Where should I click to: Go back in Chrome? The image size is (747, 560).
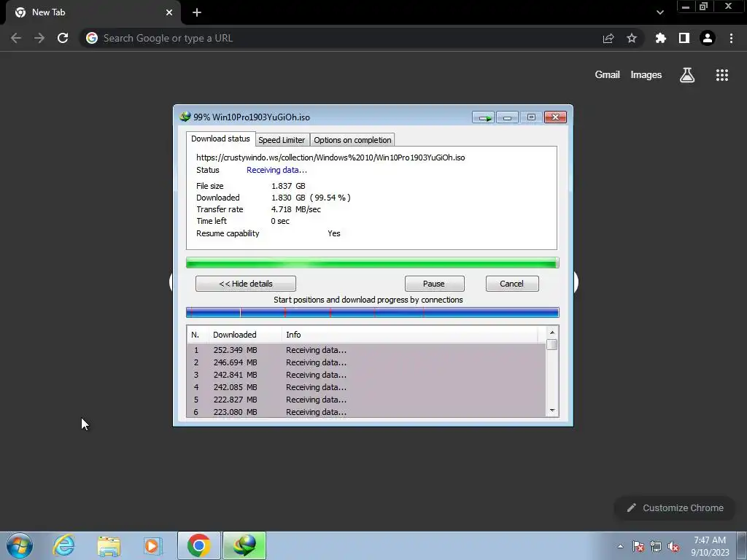tap(16, 38)
